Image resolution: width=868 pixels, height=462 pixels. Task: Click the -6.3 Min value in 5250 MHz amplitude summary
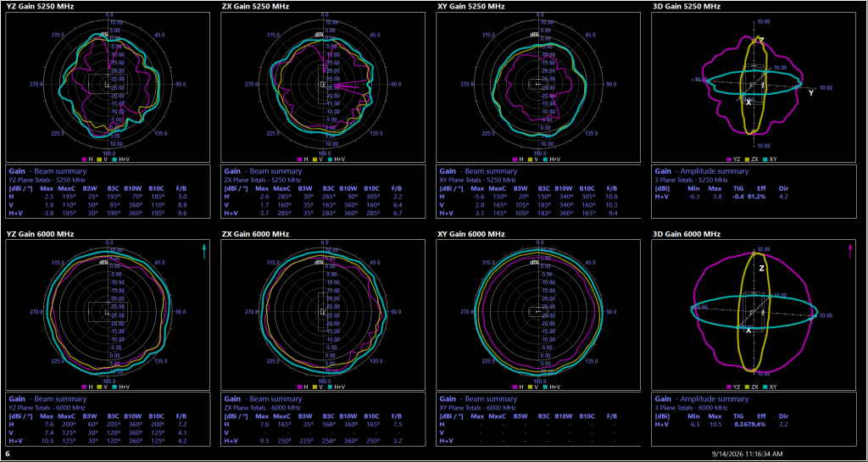[693, 197]
